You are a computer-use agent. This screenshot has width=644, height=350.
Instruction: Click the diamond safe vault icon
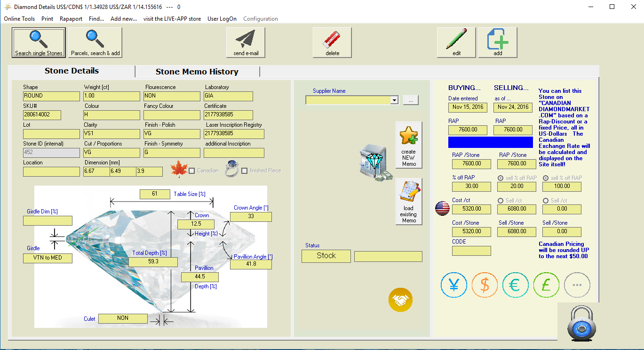pyautogui.click(x=376, y=163)
